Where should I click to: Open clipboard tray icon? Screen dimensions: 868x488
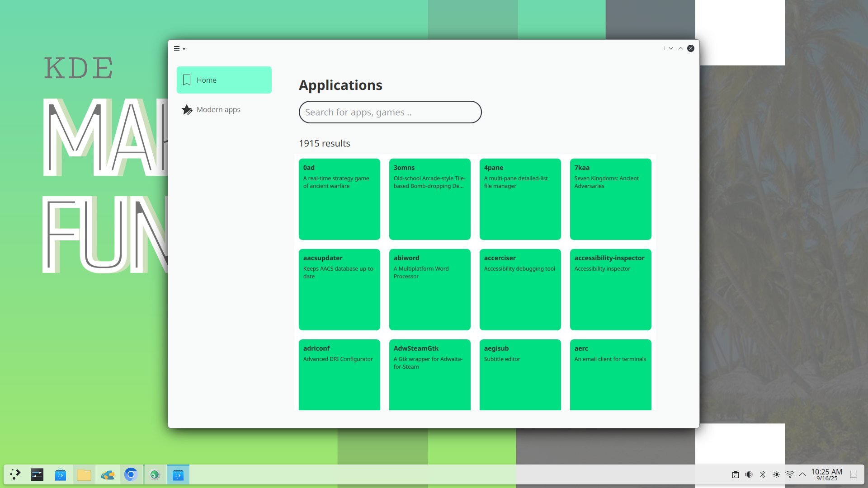pyautogui.click(x=735, y=474)
